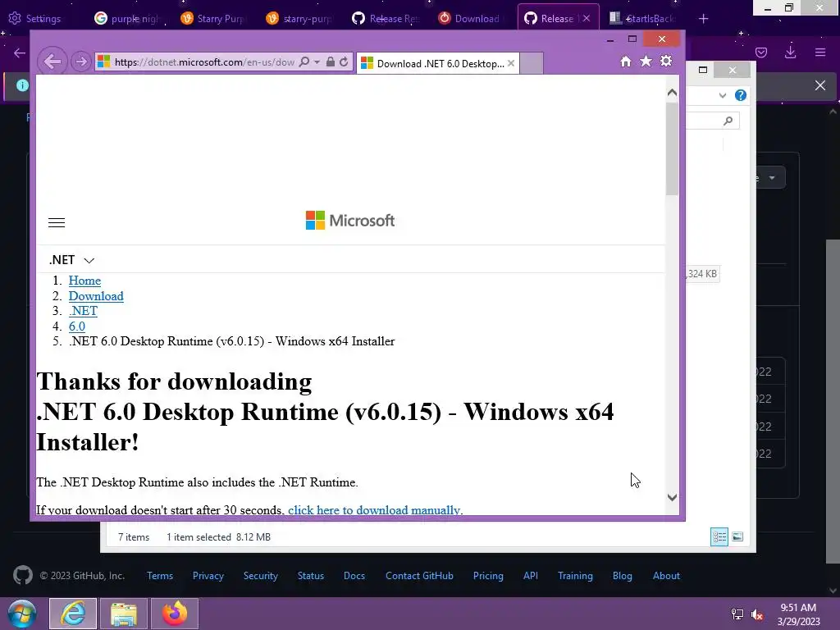Open Explorer help question mark icon
This screenshot has width=840, height=630.
[x=741, y=95]
